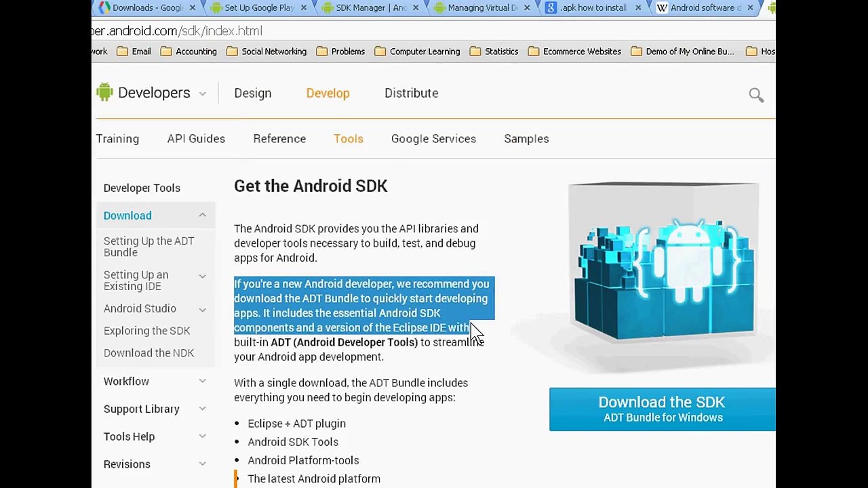Click Download the SDK button
868x488 pixels.
click(662, 409)
